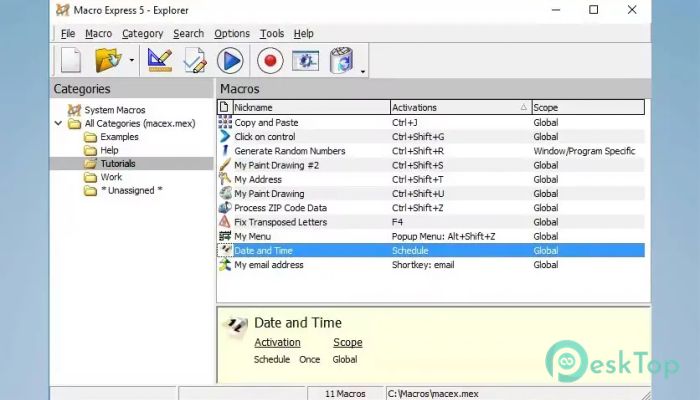Click the Scope link in details pane
The height and width of the screenshot is (400, 700).
coord(348,342)
